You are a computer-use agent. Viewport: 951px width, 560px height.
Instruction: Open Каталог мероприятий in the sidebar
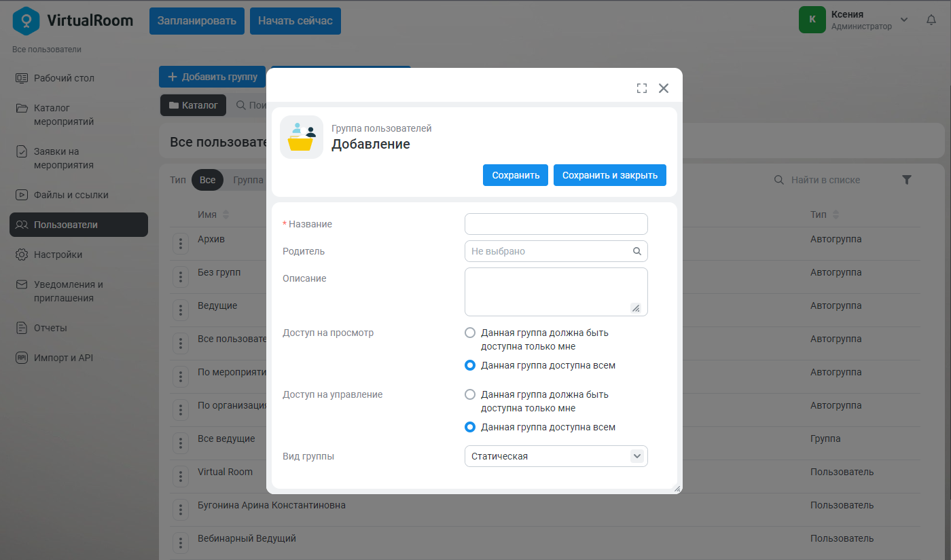(79, 115)
